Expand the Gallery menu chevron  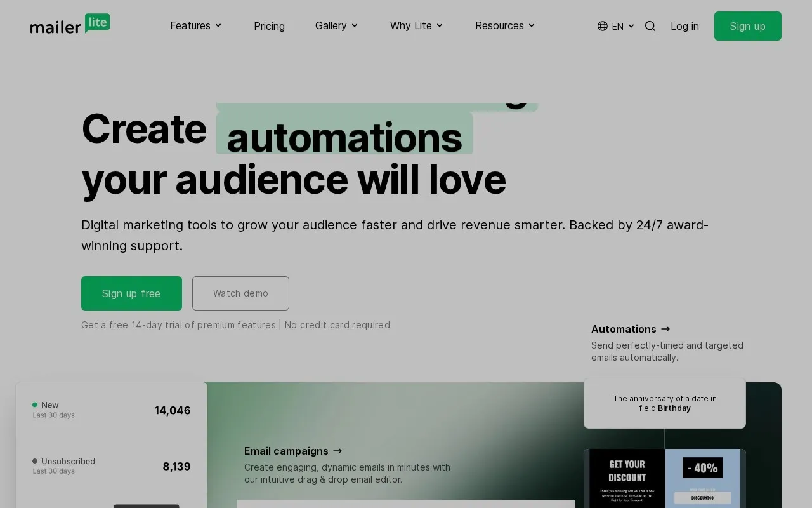point(355,25)
